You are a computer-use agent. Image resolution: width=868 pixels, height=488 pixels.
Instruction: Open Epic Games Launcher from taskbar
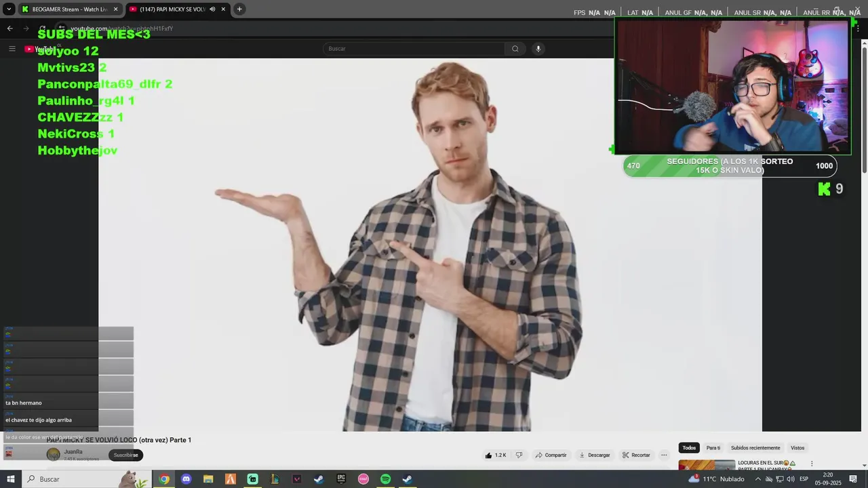click(x=341, y=479)
